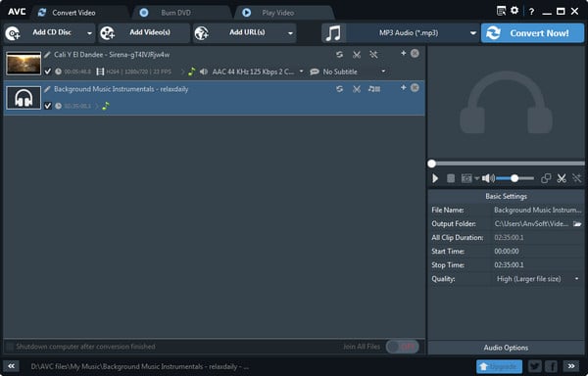588x376 pixels.
Task: Rename Cali Y El Dandee with the pencil icon
Action: click(x=47, y=55)
